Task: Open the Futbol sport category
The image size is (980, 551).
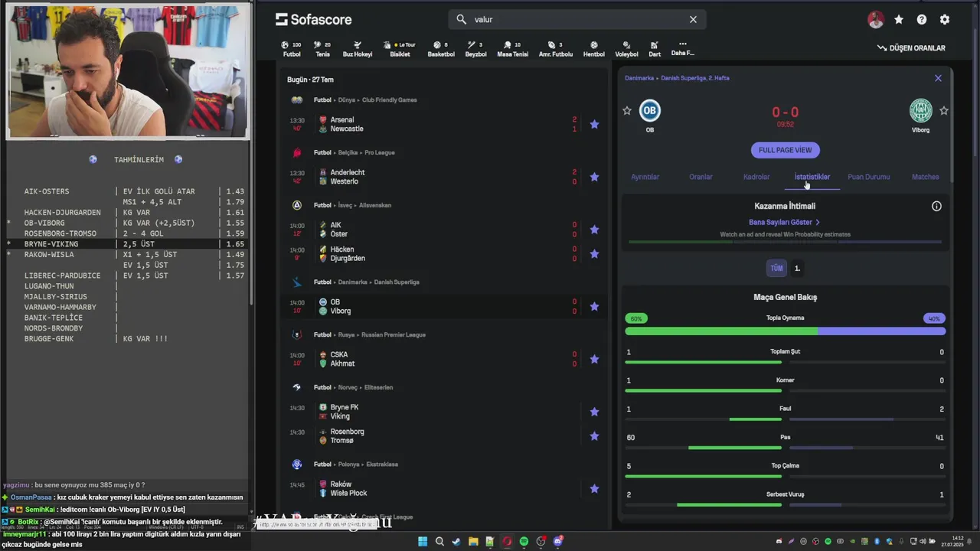Action: click(x=292, y=49)
